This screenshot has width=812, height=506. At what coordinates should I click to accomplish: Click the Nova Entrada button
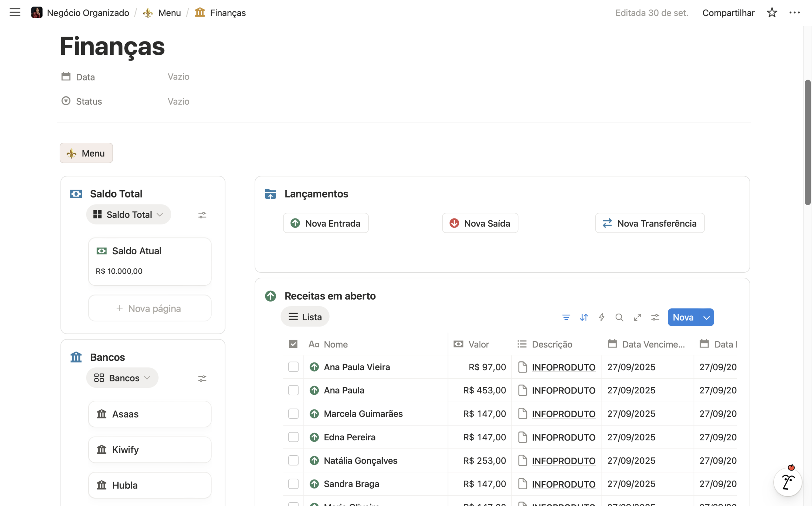pos(326,223)
